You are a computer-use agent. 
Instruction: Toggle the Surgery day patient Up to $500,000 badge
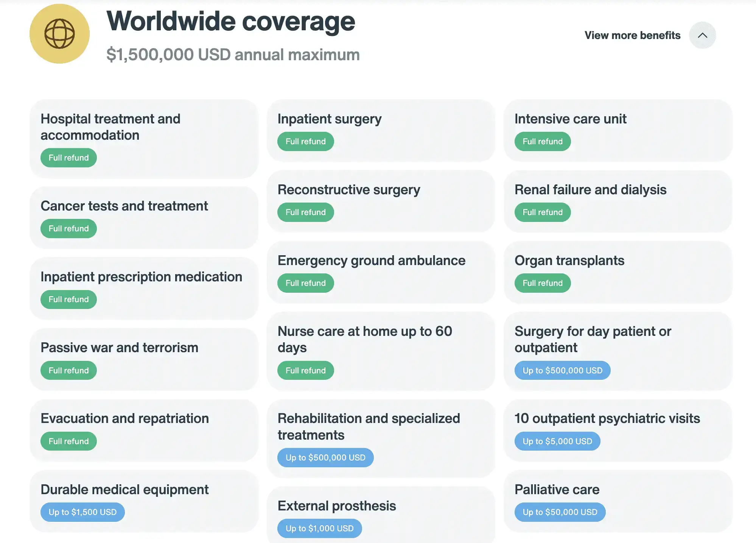[x=561, y=370]
